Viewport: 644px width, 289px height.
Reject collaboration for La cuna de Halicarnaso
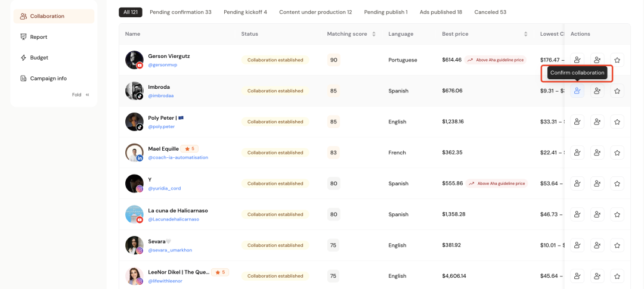597,215
